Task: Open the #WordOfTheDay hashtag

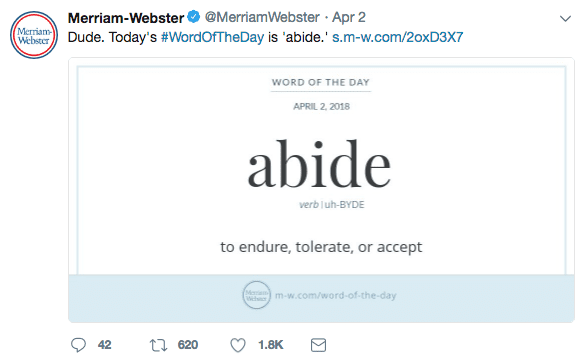Action: tap(212, 37)
